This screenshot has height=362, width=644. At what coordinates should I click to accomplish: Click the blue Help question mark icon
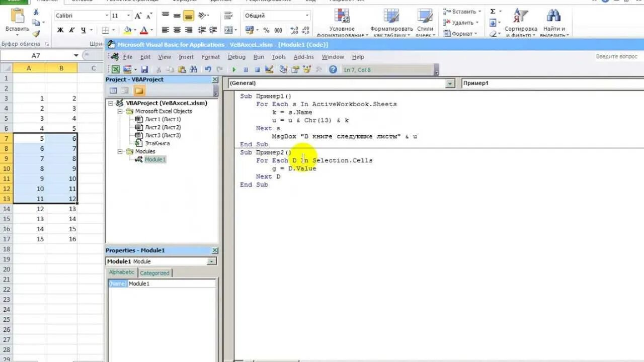(x=333, y=69)
